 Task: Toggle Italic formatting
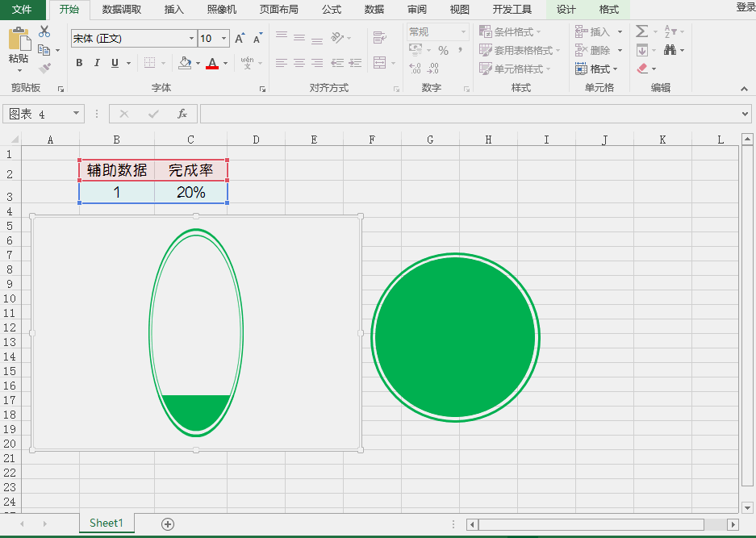click(x=96, y=62)
